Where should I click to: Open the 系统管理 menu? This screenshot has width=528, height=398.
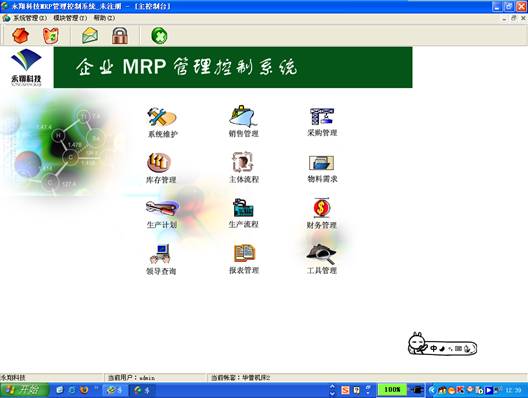pos(29,18)
